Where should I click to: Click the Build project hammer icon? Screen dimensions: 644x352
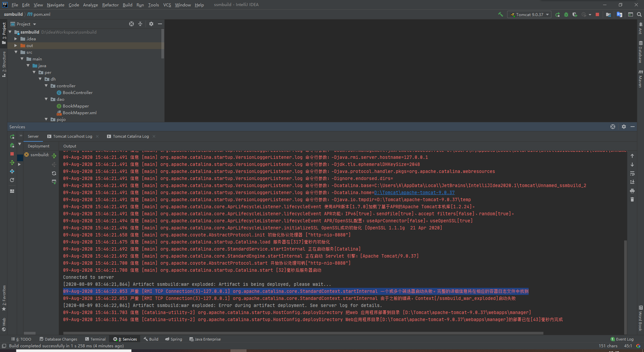click(x=500, y=14)
